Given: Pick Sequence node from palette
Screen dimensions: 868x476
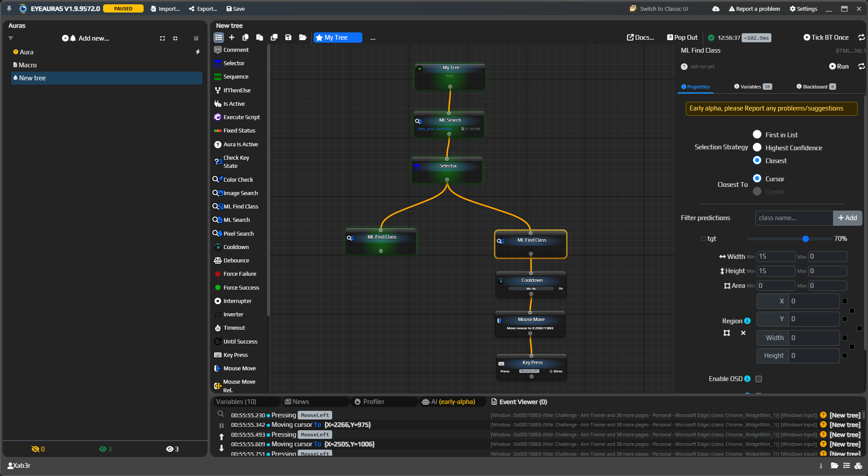Looking at the screenshot, I should click(x=236, y=77).
